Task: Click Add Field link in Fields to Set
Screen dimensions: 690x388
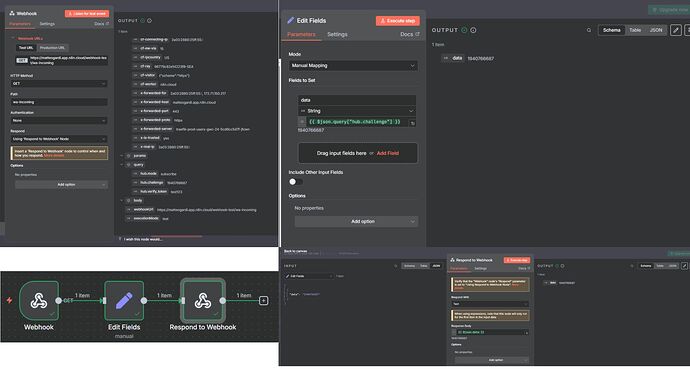Action: pyautogui.click(x=388, y=153)
